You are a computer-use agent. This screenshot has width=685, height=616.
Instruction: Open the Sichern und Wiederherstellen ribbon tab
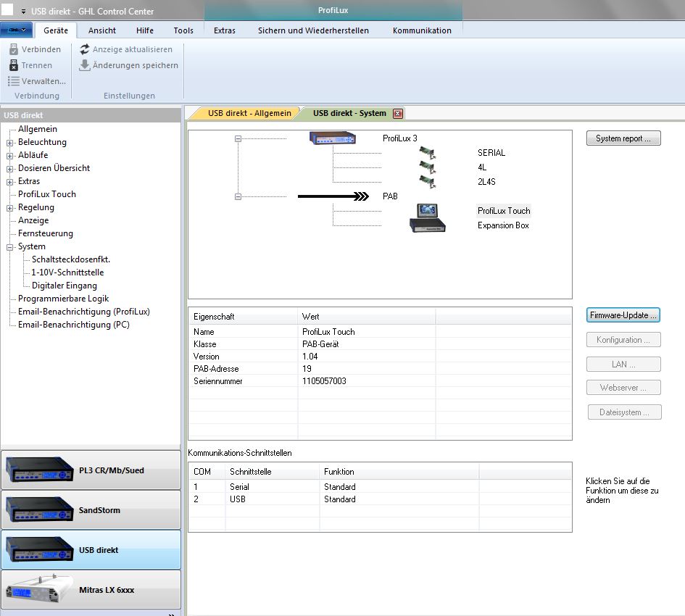pyautogui.click(x=313, y=30)
